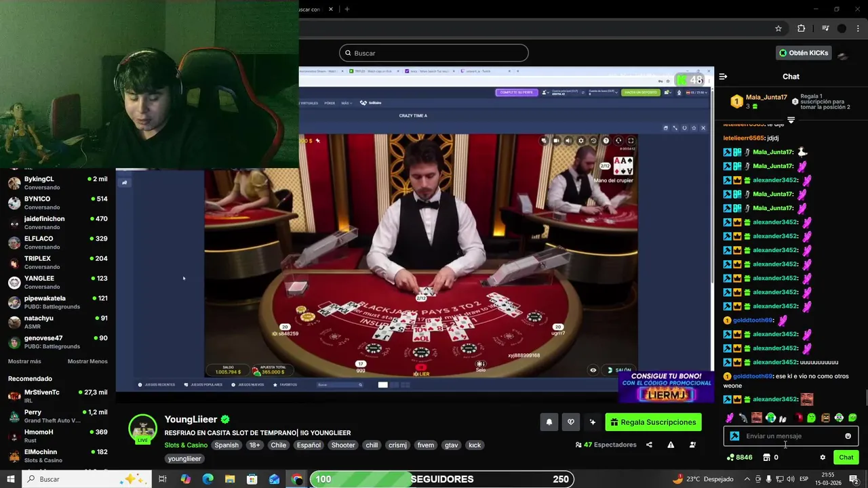Click the pink butterfly quick emote
This screenshot has height=488, width=868.
[x=730, y=418]
